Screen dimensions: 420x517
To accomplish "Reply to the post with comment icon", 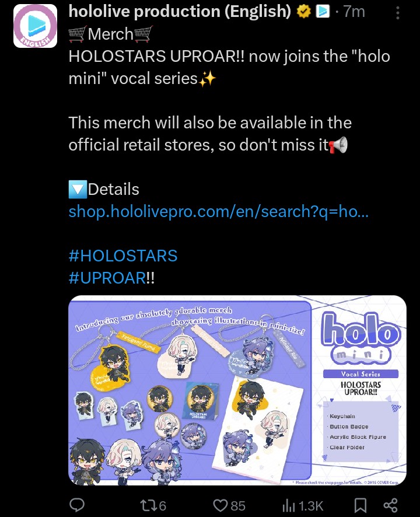I will [x=77, y=505].
